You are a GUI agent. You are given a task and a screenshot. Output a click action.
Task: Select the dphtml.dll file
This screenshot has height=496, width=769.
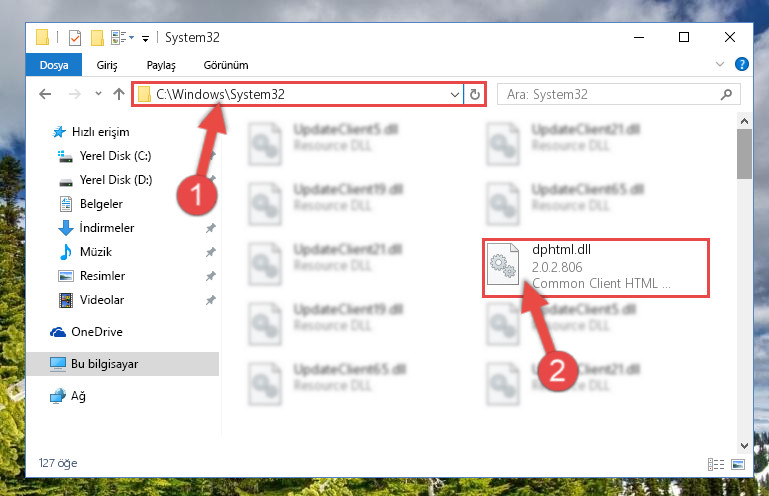coord(596,267)
